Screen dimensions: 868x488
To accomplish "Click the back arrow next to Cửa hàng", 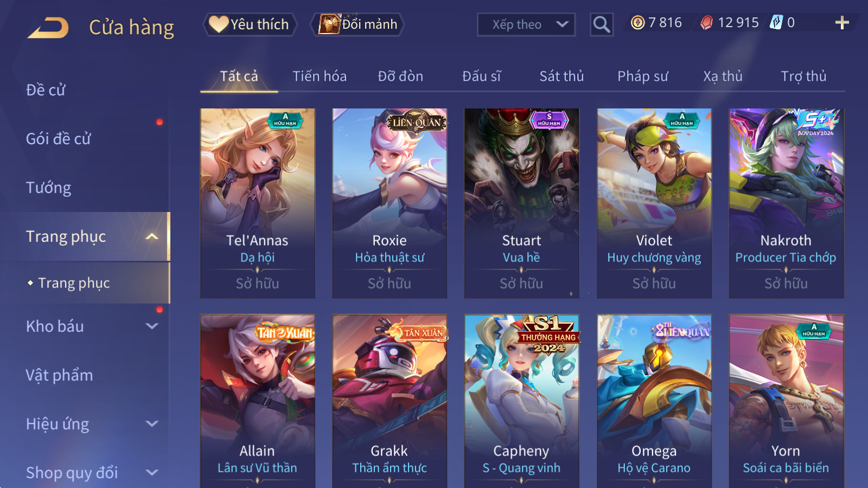I will coord(48,27).
